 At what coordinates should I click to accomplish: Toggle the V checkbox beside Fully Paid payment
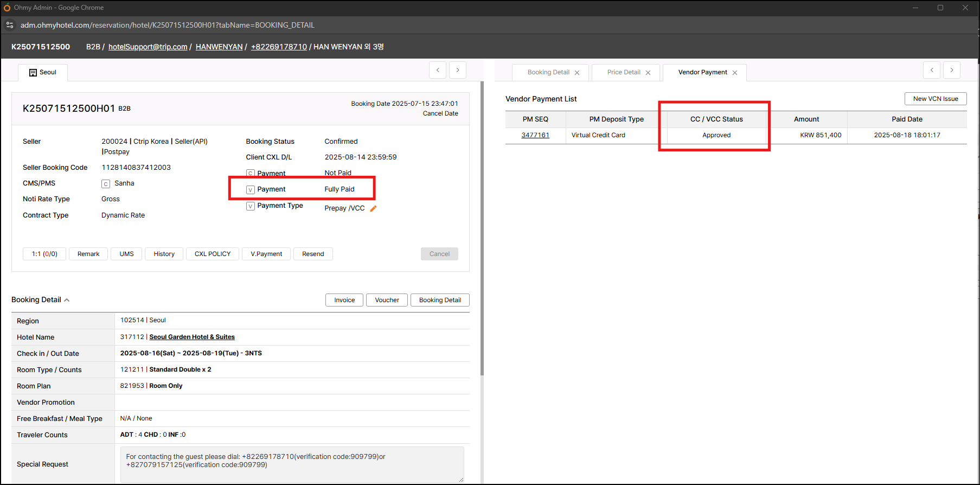point(251,190)
